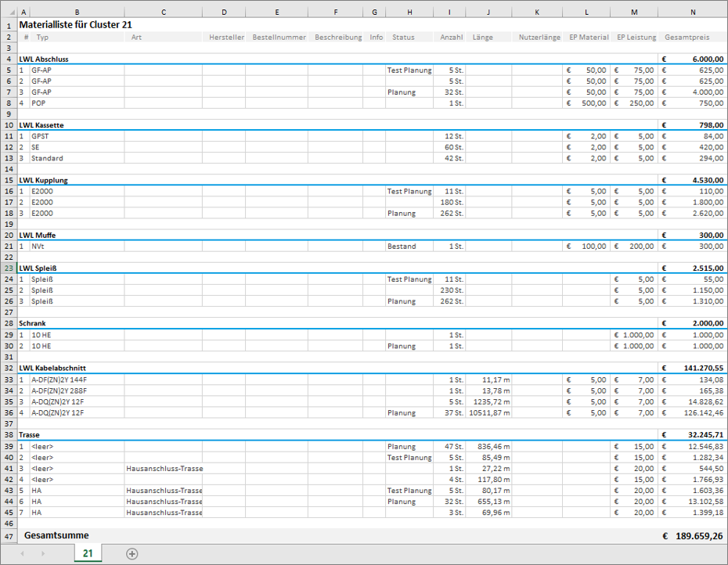Select the 'Hersteller' heading cell
The height and width of the screenshot is (565, 728).
[x=224, y=37]
